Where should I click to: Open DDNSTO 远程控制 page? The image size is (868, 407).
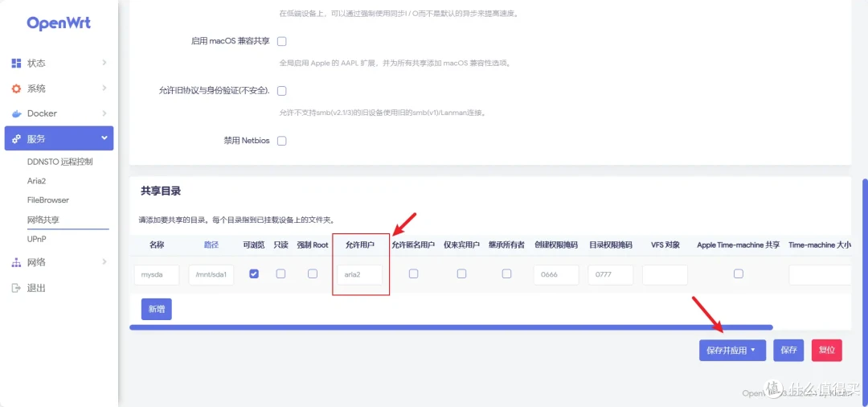[59, 162]
